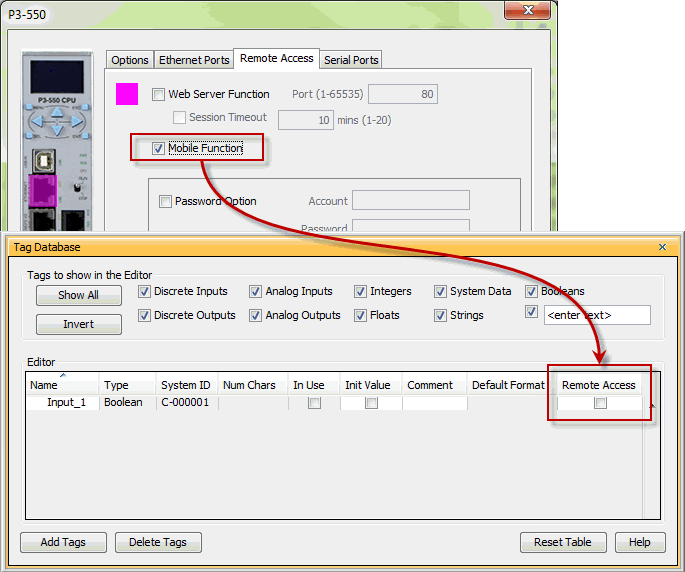Uncheck the System Data filter
The height and width of the screenshot is (572, 685).
pos(441,292)
